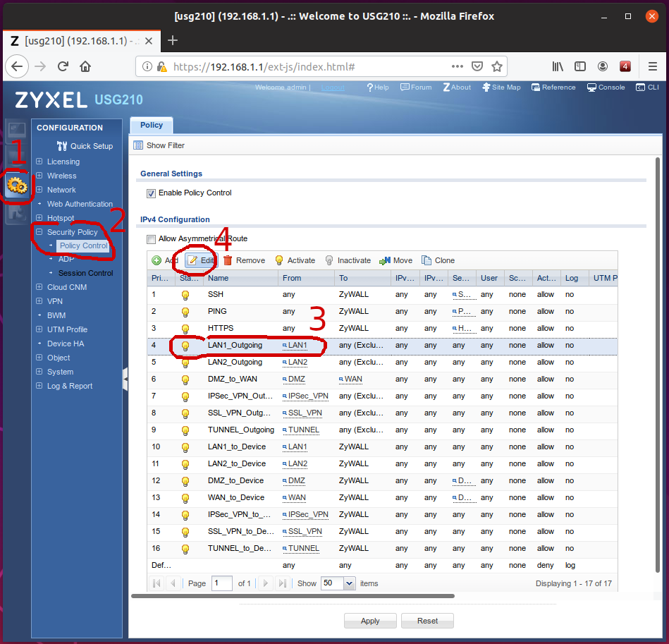Viewport: 669px width, 644px height.
Task: Toggle the Firefox sidebar icon
Action: pyautogui.click(x=580, y=66)
